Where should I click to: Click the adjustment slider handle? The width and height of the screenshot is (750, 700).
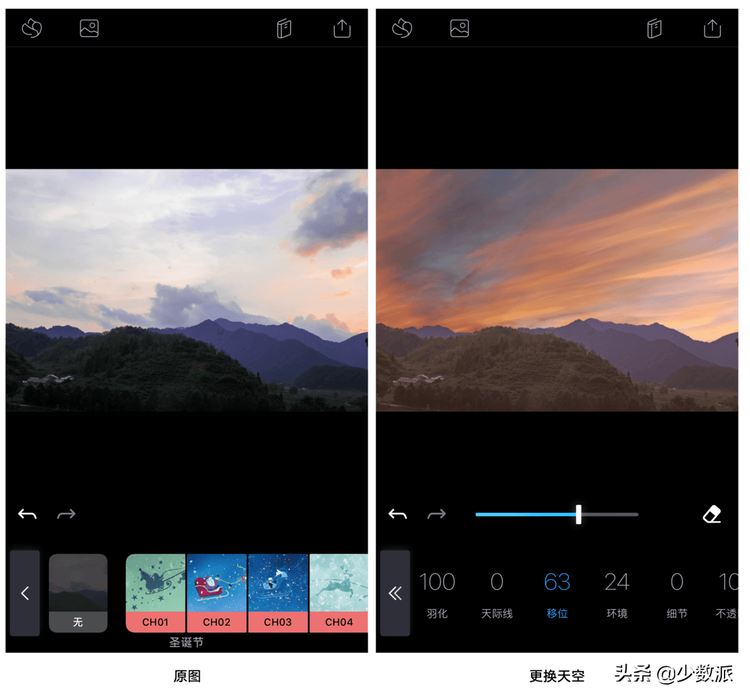[579, 515]
